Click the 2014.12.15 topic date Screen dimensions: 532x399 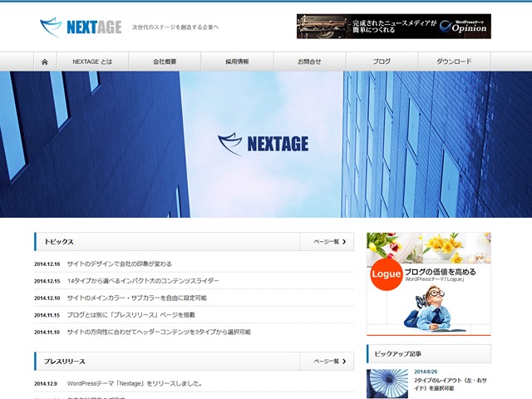click(47, 281)
